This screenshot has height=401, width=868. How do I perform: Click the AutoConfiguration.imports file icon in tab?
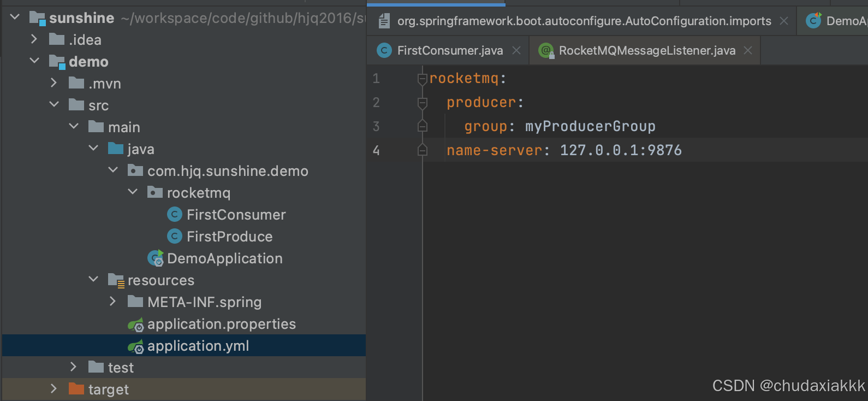384,21
